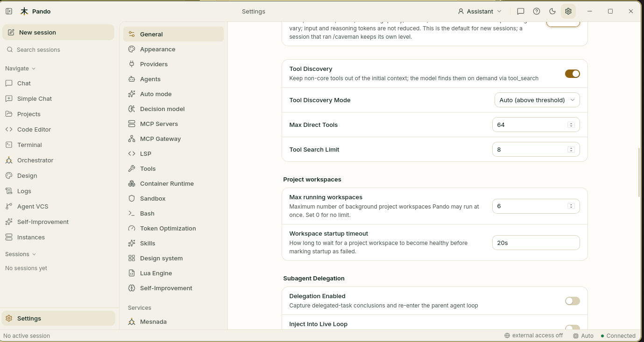Open the help question mark icon
The image size is (644, 342).
pyautogui.click(x=537, y=11)
